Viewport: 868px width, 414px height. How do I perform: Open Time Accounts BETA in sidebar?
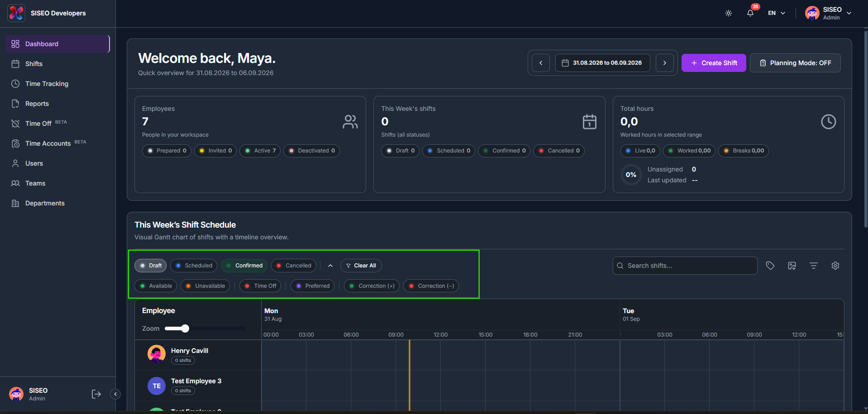coord(57,143)
